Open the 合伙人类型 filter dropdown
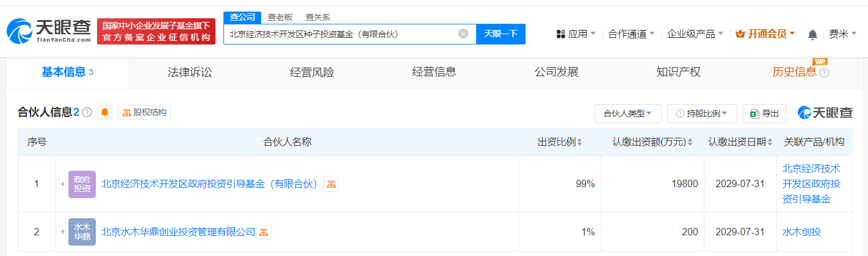The width and height of the screenshot is (868, 256). pyautogui.click(x=627, y=113)
